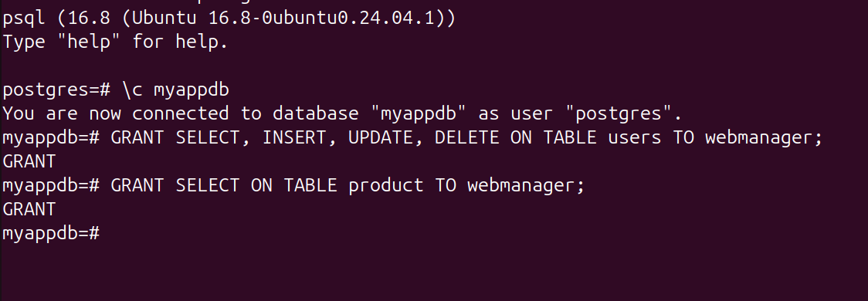
Task: Click the empty myappdb=# prompt at bottom
Action: pyautogui.click(x=51, y=233)
